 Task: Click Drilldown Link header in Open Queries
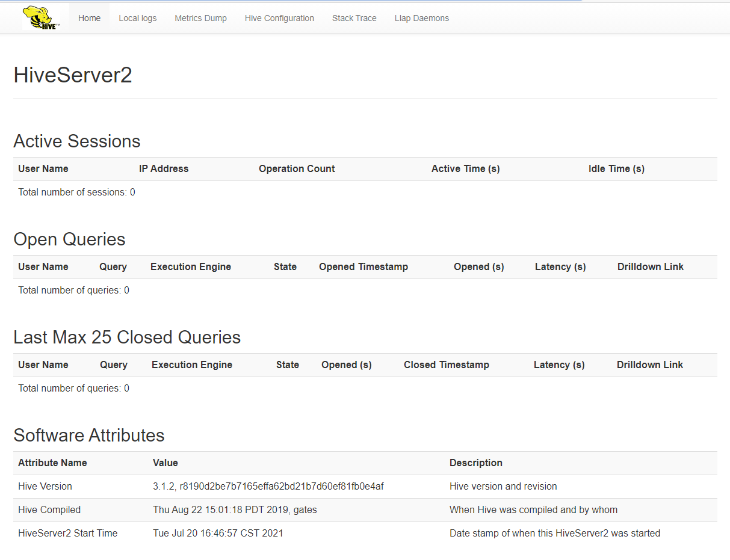click(650, 267)
